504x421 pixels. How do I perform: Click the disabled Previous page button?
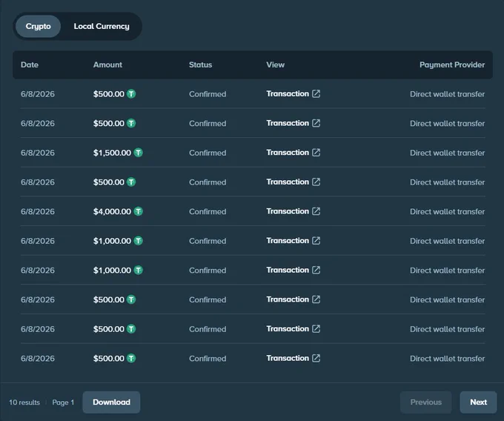pos(426,402)
